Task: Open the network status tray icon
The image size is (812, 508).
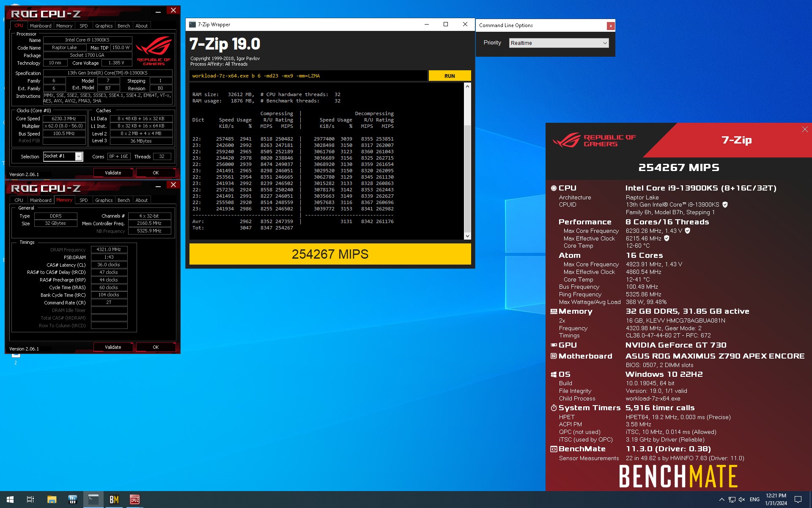Action: click(732, 500)
